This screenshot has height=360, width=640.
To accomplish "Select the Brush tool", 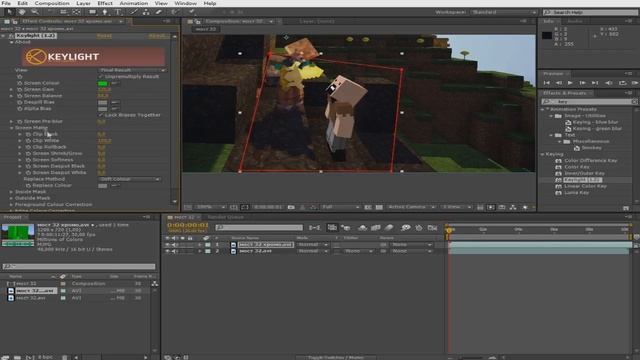I will [133, 12].
